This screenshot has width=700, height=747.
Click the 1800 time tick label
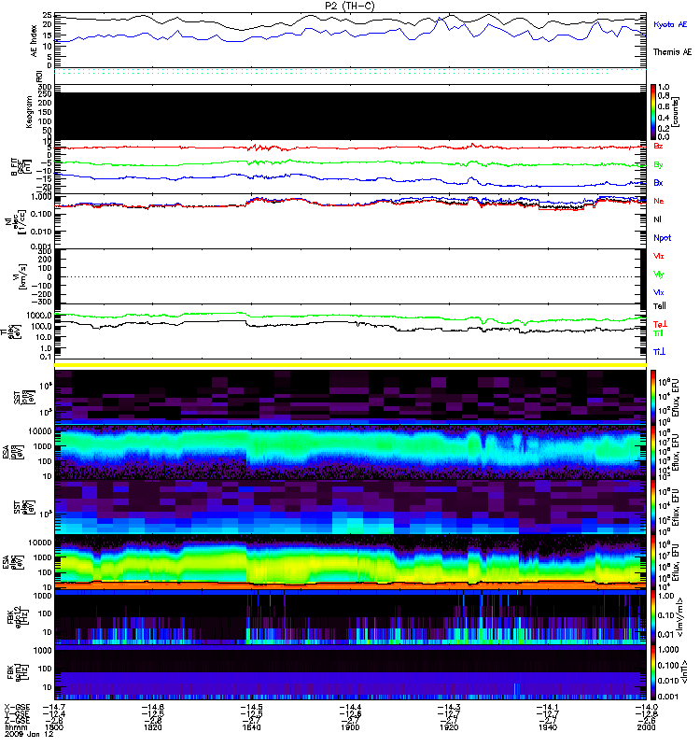point(54,727)
